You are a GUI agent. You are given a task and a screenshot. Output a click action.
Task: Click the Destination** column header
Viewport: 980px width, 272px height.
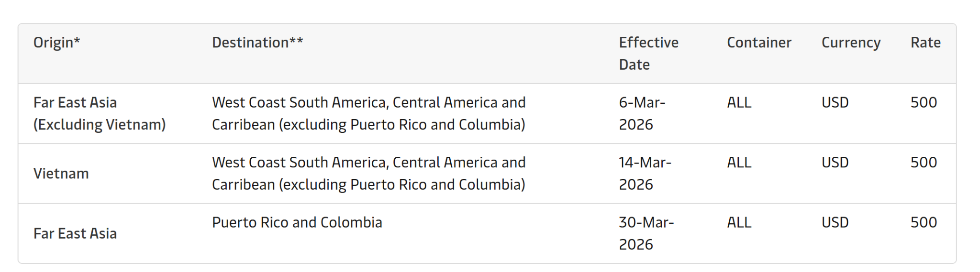click(257, 43)
